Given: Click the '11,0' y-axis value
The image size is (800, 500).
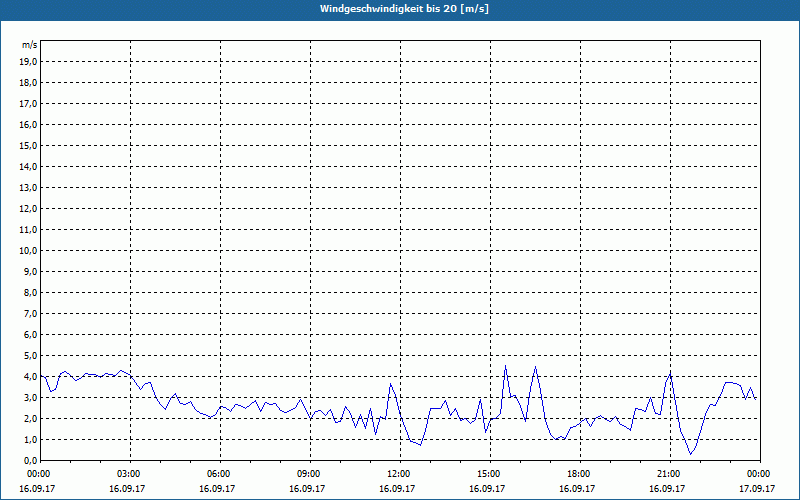Looking at the screenshot, I should tap(28, 230).
